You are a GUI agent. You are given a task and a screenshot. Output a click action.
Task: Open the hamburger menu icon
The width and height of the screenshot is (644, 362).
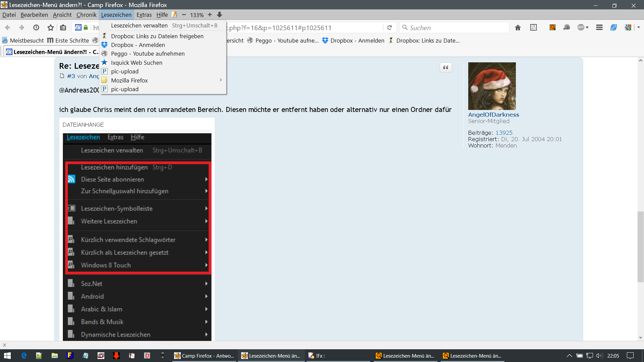(x=599, y=28)
